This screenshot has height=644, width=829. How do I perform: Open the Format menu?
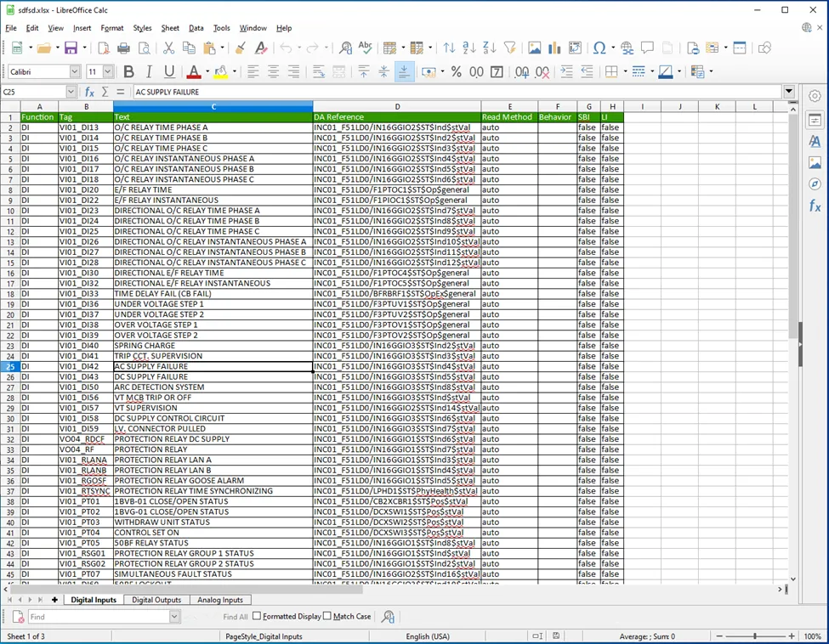(112, 28)
